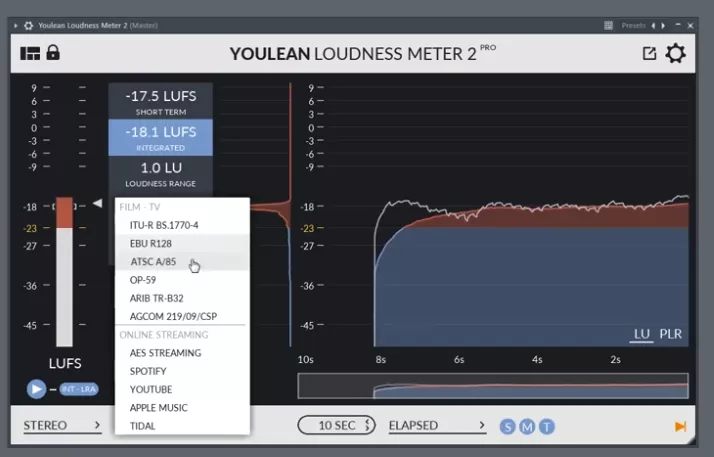Switch graph to PLR view
This screenshot has width=714, height=457.
[671, 334]
